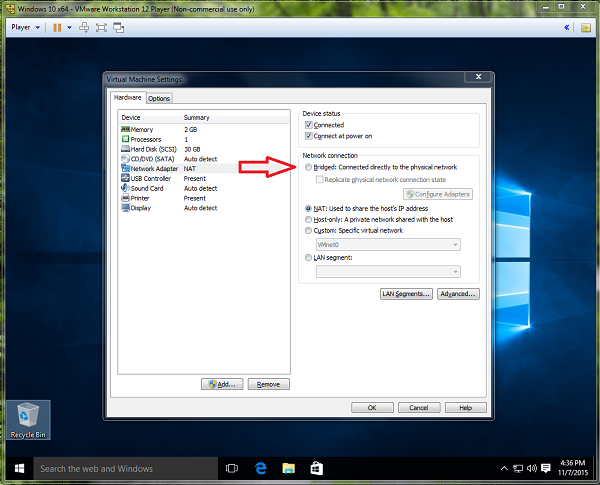Open the LAN segment dropdown list
Screen dimensions: 600x485
click(388, 272)
